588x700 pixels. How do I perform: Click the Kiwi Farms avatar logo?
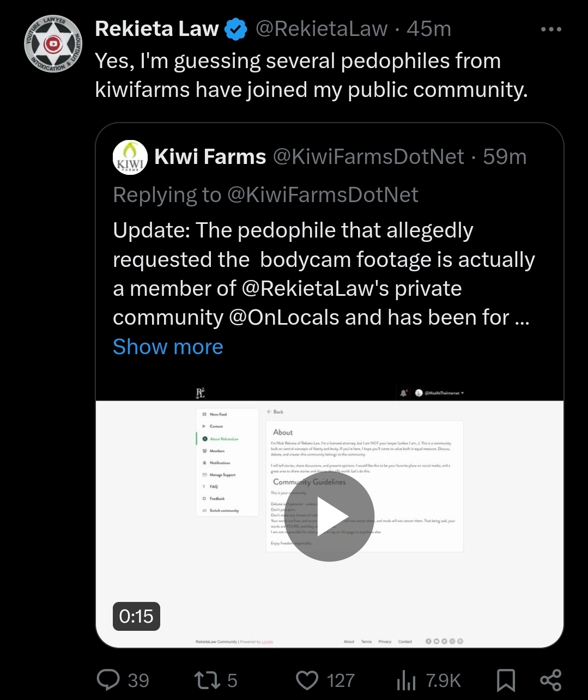coord(130,157)
